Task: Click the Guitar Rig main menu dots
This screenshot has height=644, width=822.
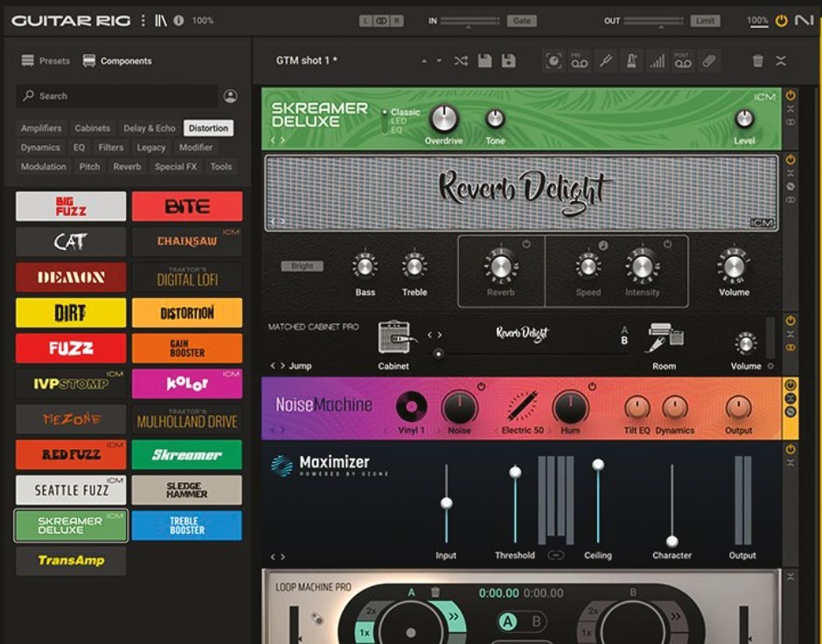Action: (x=143, y=20)
